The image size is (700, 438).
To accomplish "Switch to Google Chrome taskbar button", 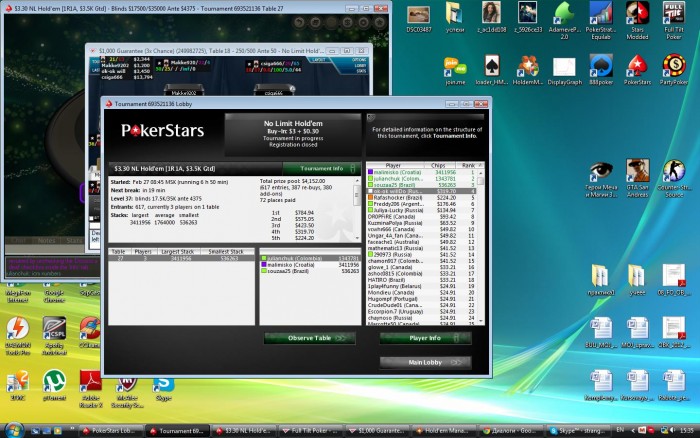I will click(510, 431).
